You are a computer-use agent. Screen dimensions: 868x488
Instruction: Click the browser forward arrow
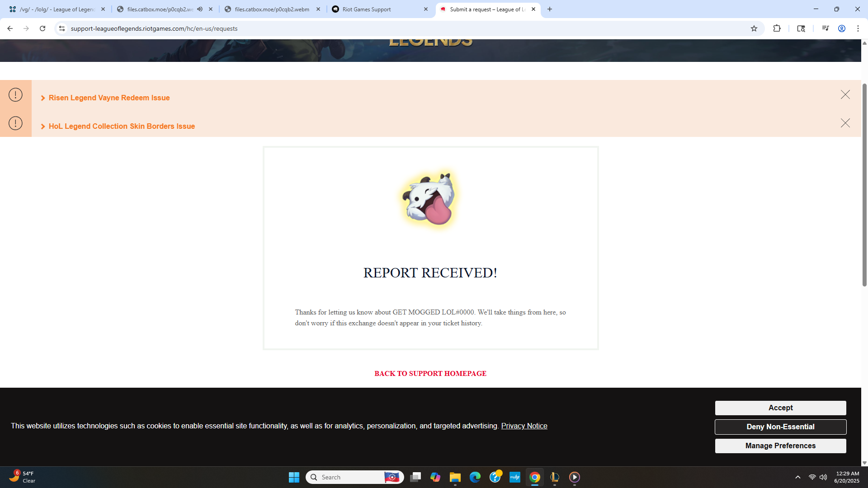[26, 28]
